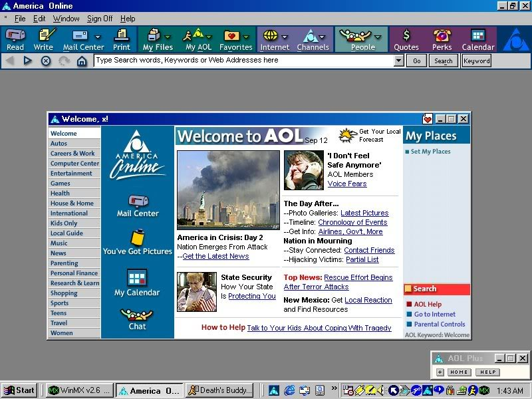Open My Calendar in Welcome window
This screenshot has height=399, width=532.
click(137, 283)
